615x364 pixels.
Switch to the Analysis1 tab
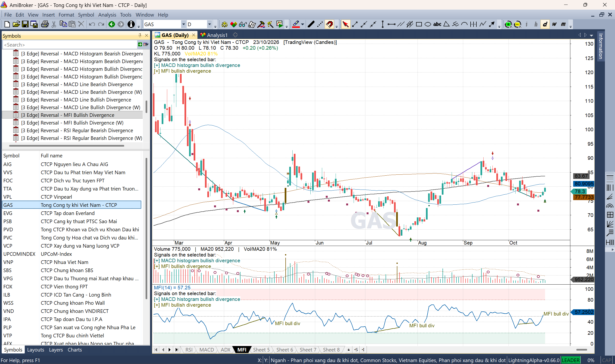tap(214, 35)
